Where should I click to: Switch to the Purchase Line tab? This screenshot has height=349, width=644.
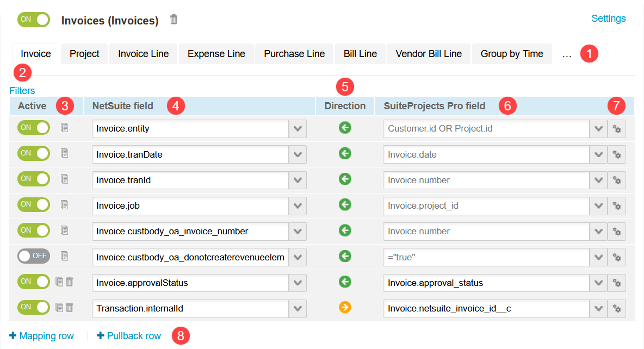294,54
